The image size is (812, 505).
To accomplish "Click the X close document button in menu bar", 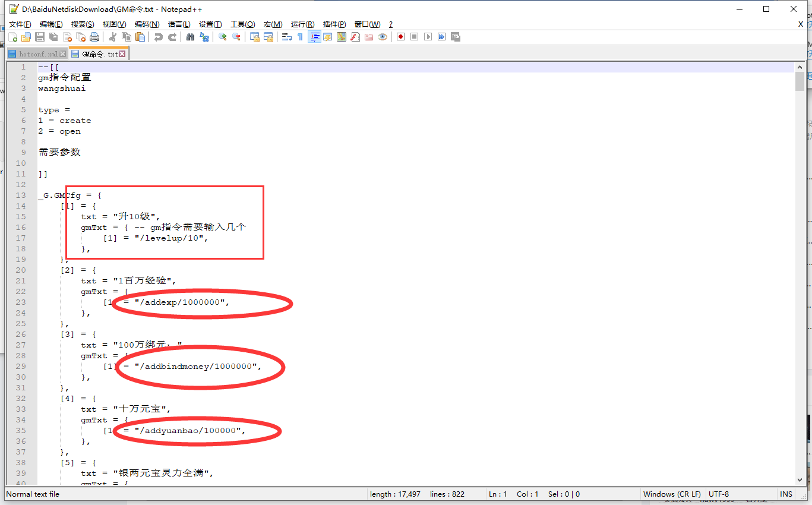I will pyautogui.click(x=800, y=24).
